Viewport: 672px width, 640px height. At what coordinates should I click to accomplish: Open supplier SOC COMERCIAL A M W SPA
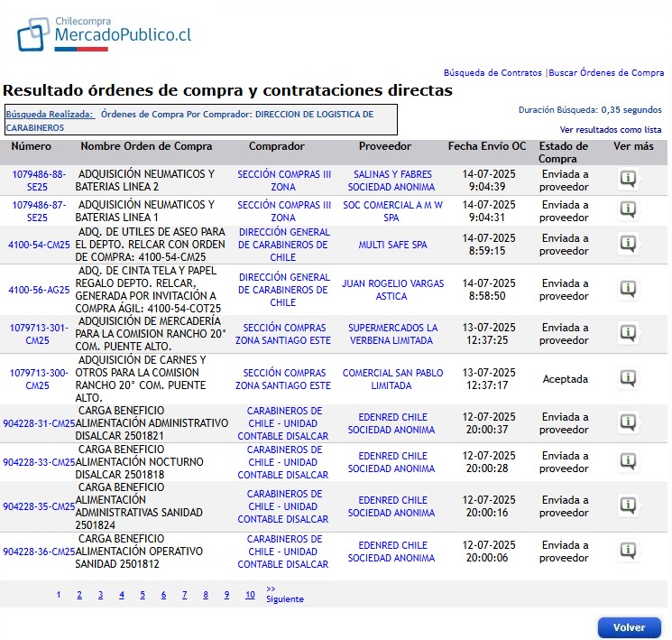(392, 211)
